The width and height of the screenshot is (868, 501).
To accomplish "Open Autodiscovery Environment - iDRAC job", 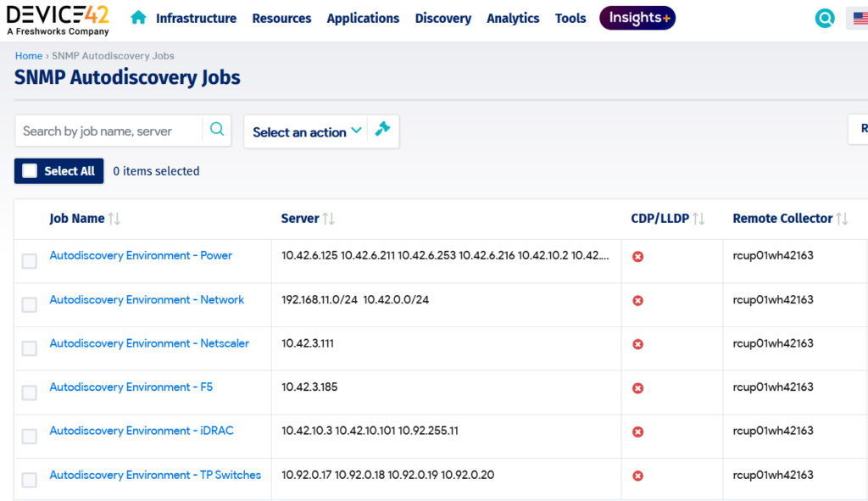I will (x=142, y=431).
